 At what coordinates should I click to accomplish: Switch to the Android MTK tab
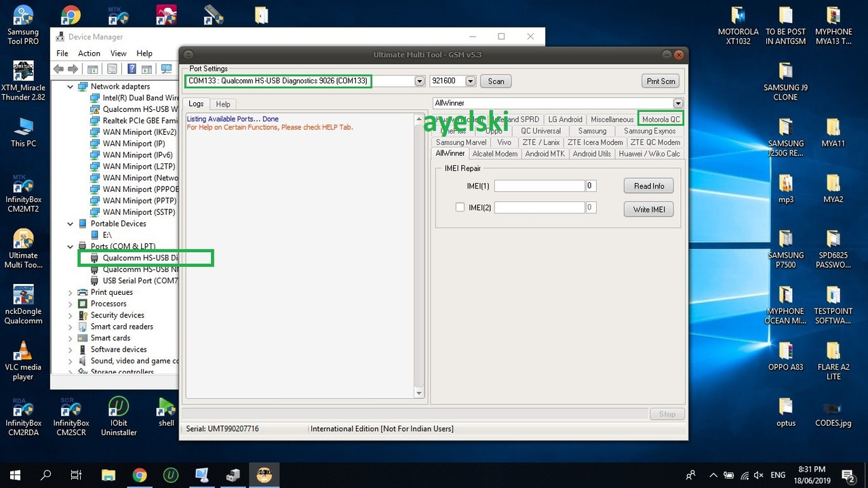pos(545,154)
